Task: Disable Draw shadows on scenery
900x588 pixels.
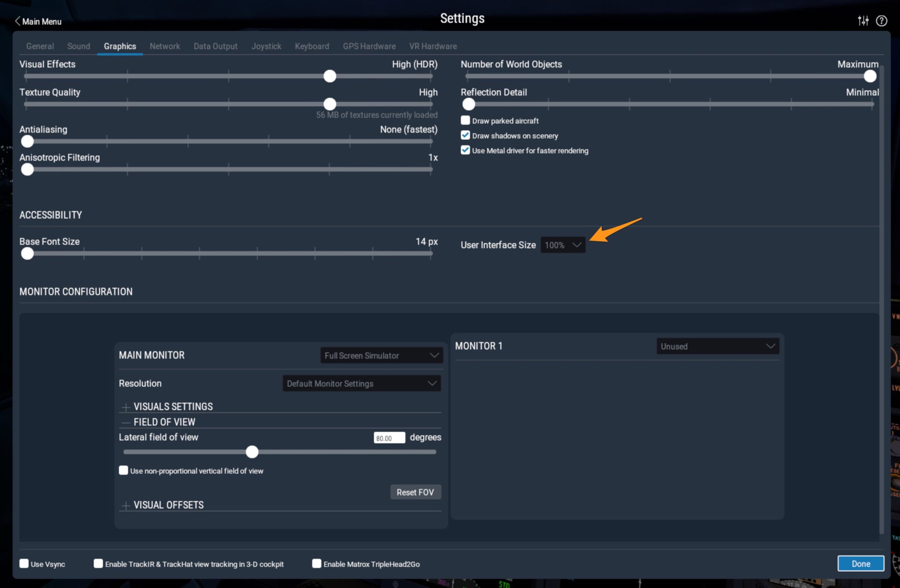Action: click(x=465, y=135)
